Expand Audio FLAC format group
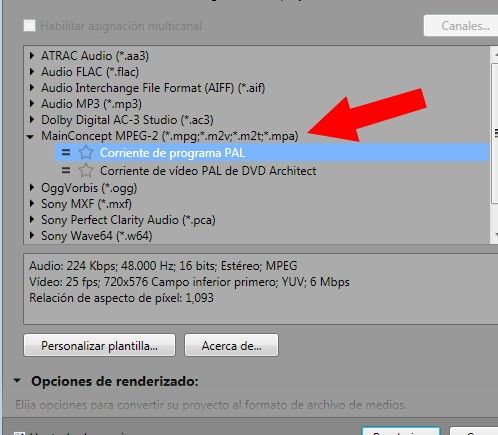The height and width of the screenshot is (435, 498). tap(32, 71)
